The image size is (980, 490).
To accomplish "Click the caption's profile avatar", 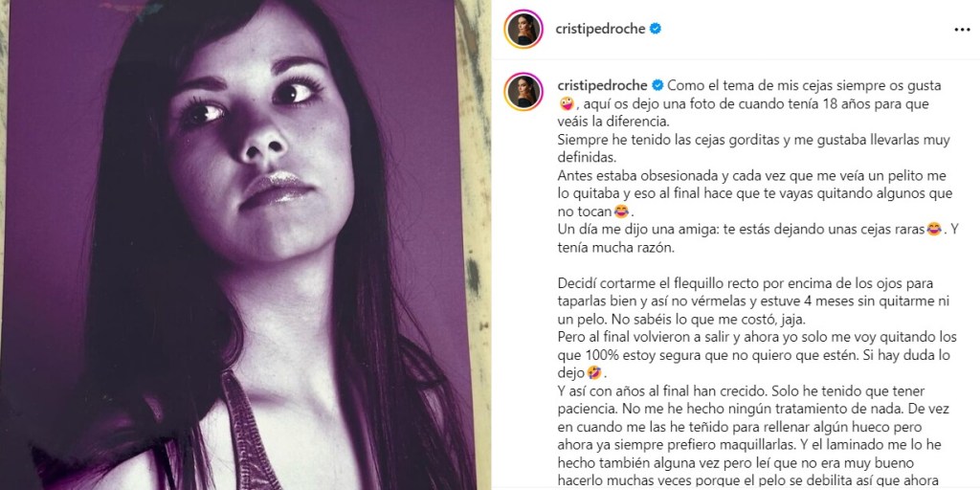I will [x=523, y=91].
